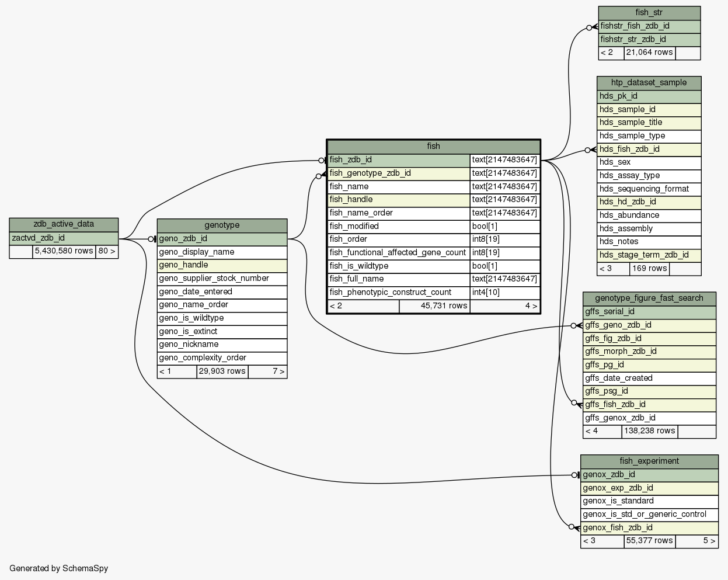Open the htp_dataset_sample table header

[649, 83]
